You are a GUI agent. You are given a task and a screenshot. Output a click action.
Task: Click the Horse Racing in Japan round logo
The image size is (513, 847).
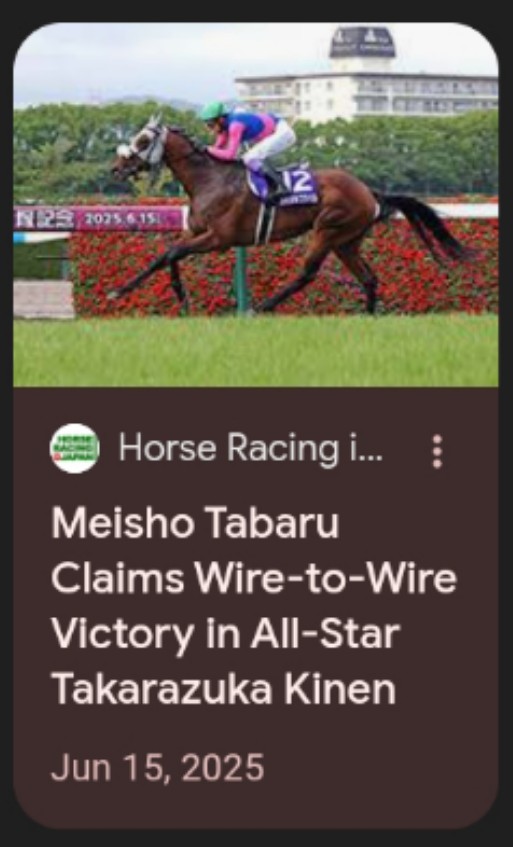(x=75, y=448)
